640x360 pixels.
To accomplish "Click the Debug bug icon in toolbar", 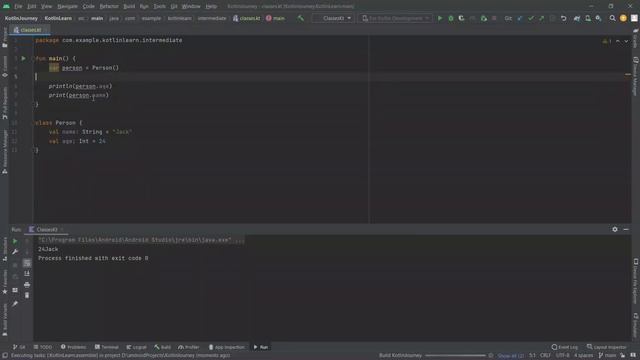I will (x=451, y=18).
